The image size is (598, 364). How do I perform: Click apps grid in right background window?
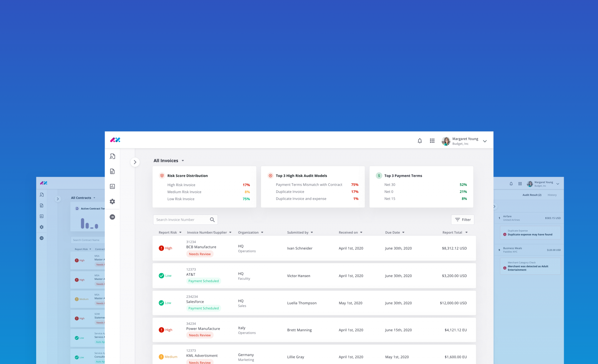pyautogui.click(x=520, y=184)
